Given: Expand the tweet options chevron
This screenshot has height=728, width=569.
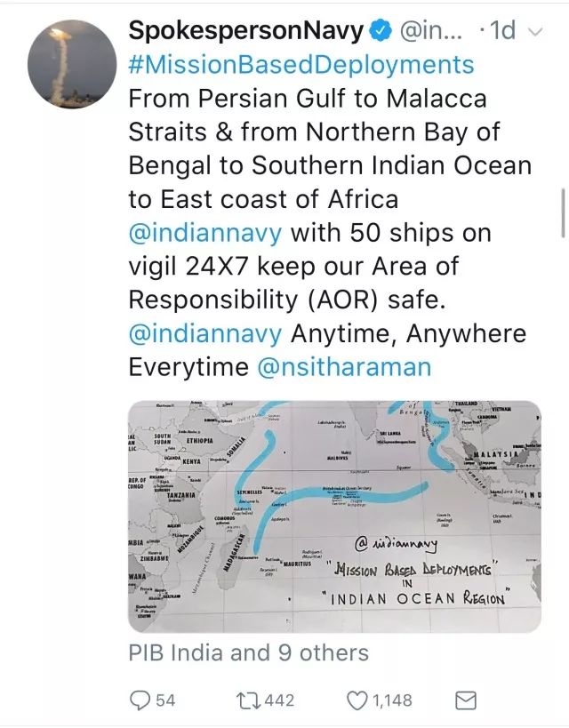Looking at the screenshot, I should coord(534,31).
